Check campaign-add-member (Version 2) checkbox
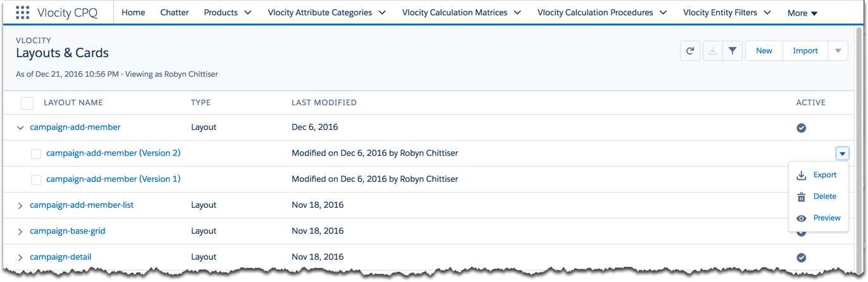The image size is (868, 282). point(36,154)
